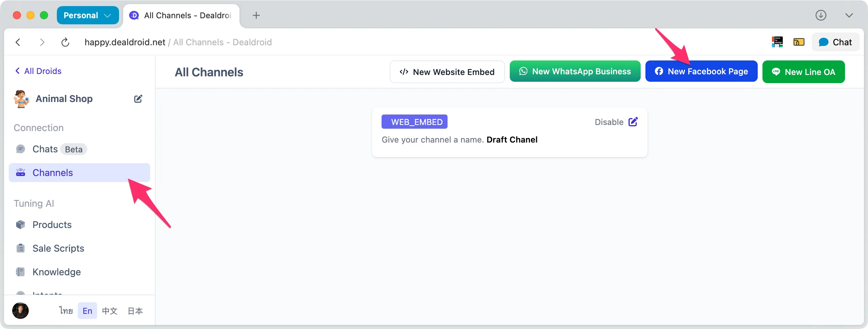
Task: Select Japanese language 日本
Action: [135, 310]
